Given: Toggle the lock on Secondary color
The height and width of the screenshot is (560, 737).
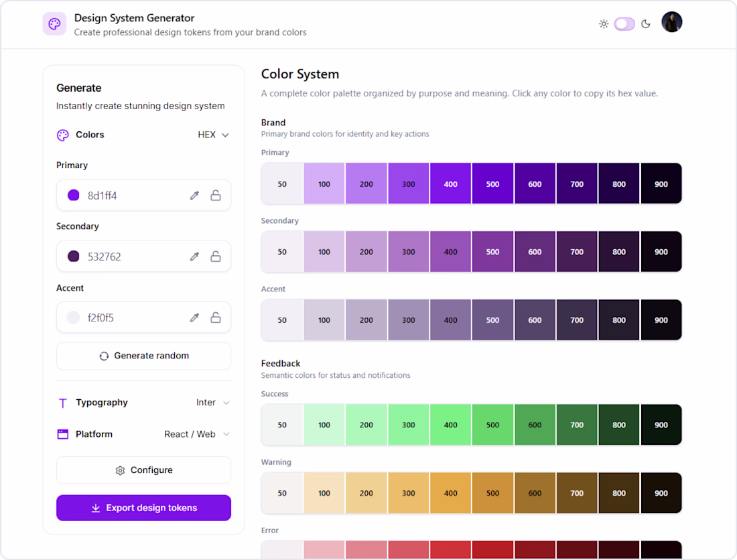Looking at the screenshot, I should click(216, 257).
